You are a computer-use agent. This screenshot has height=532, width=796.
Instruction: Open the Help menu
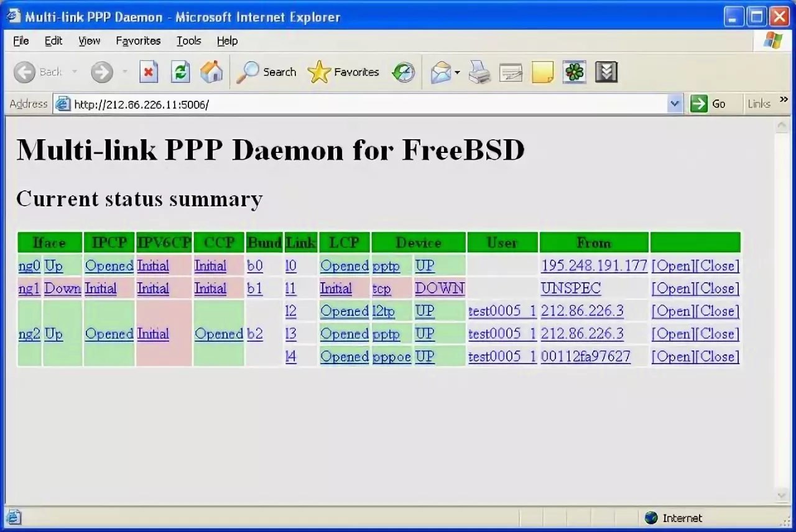pos(227,41)
